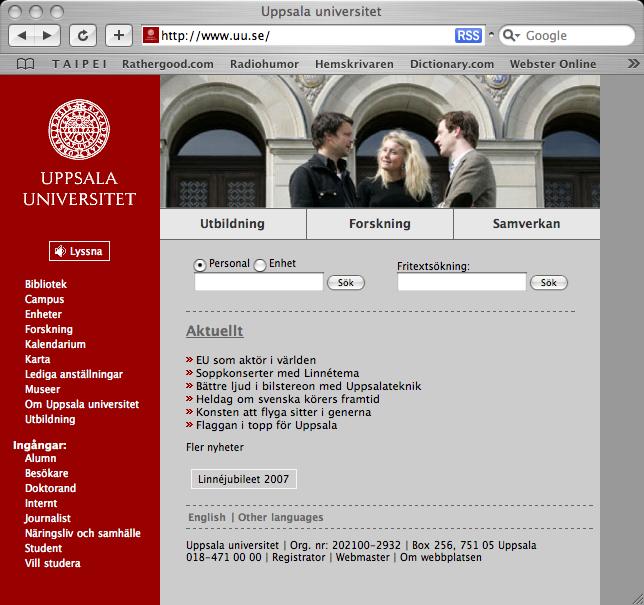Open Näringsliv och samhälle link
The image size is (644, 605).
click(83, 533)
